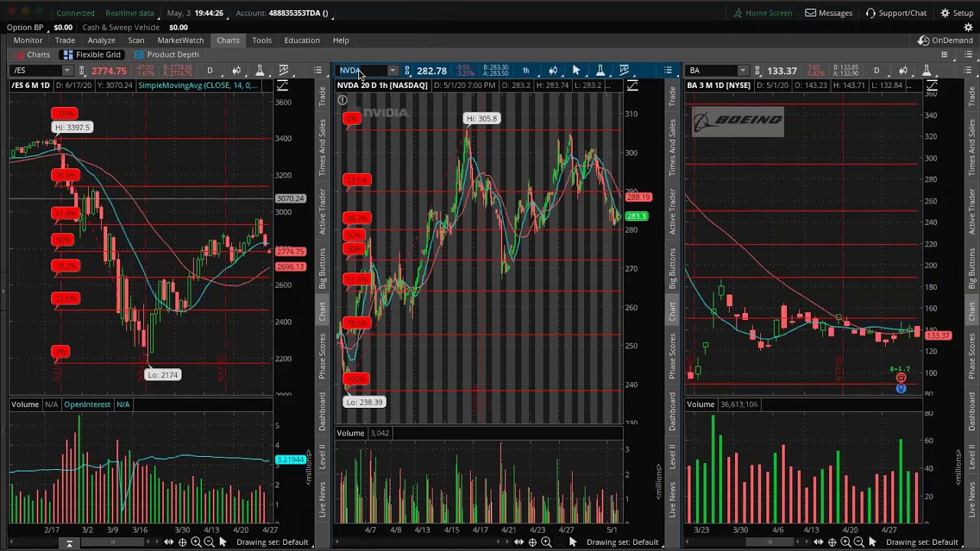
Task: Zoom out on the /ES chart
Action: point(209,542)
